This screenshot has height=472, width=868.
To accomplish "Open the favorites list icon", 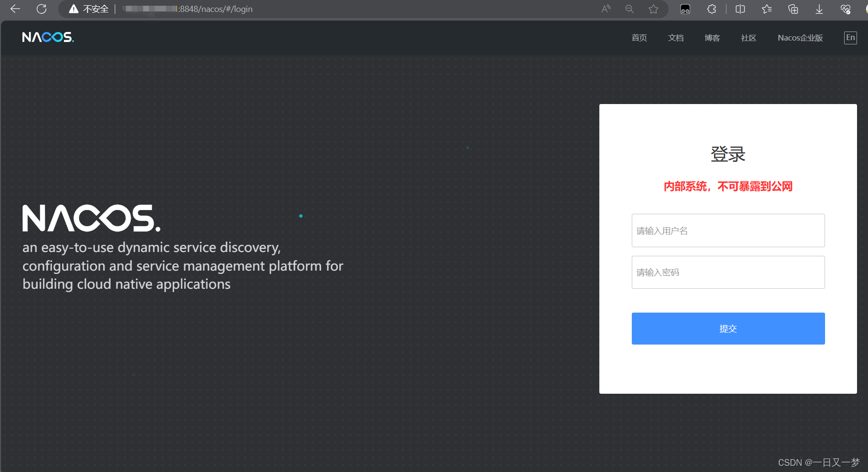I will pos(767,9).
